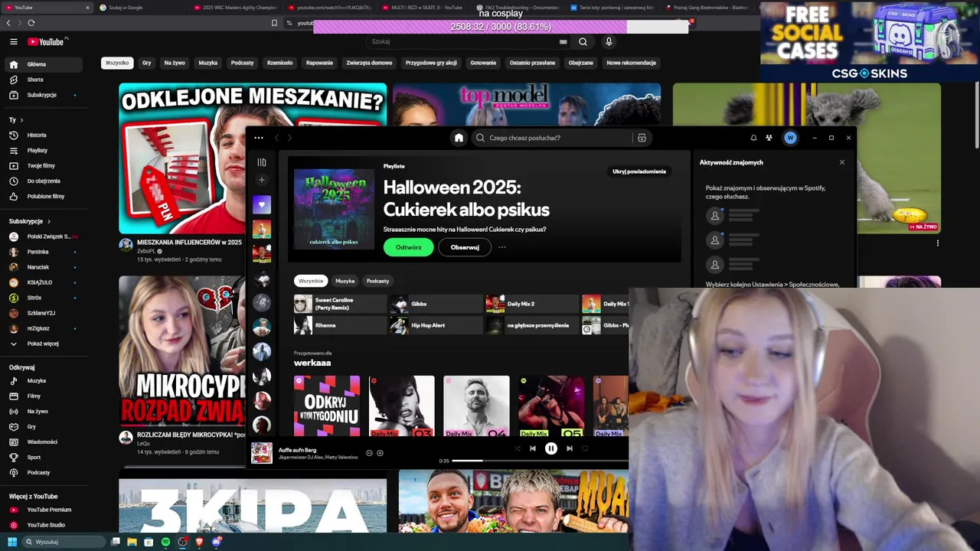This screenshot has height=551, width=980.
Task: Select the Spotify Podcasty filter chip
Action: point(377,281)
